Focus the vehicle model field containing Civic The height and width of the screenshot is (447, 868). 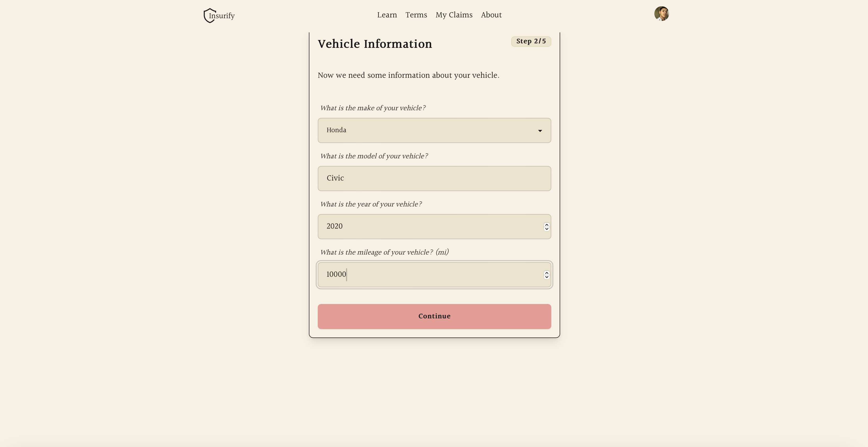click(434, 178)
